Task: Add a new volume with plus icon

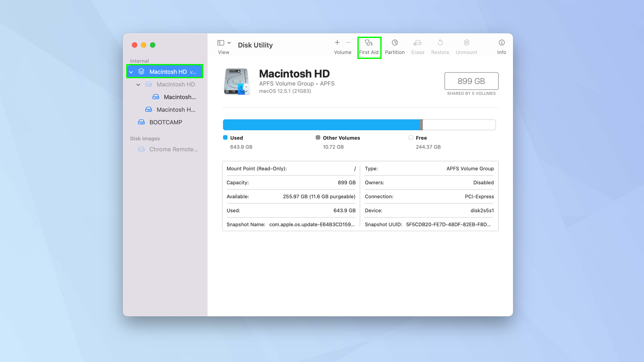Action: (337, 42)
